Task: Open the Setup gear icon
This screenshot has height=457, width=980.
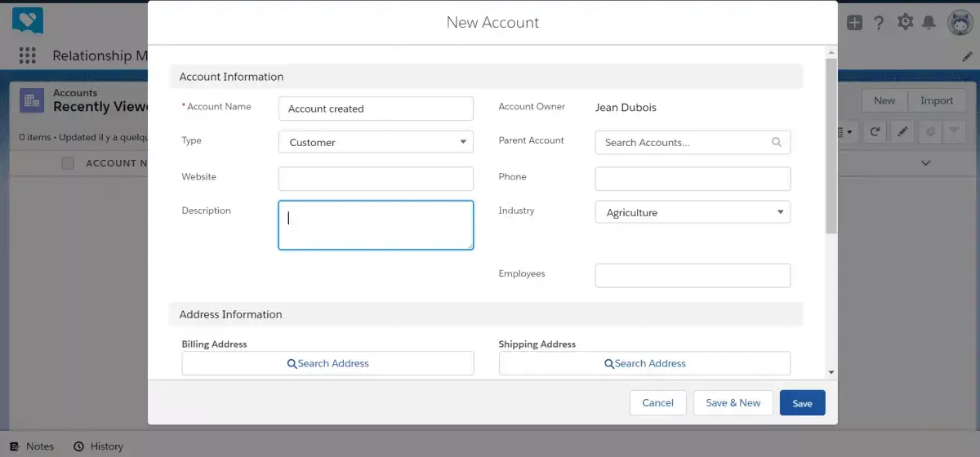Action: pos(905,23)
